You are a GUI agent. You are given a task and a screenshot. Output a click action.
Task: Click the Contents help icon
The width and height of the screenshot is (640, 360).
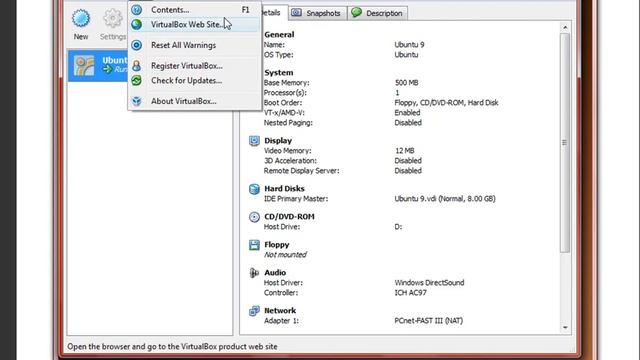tap(137, 9)
